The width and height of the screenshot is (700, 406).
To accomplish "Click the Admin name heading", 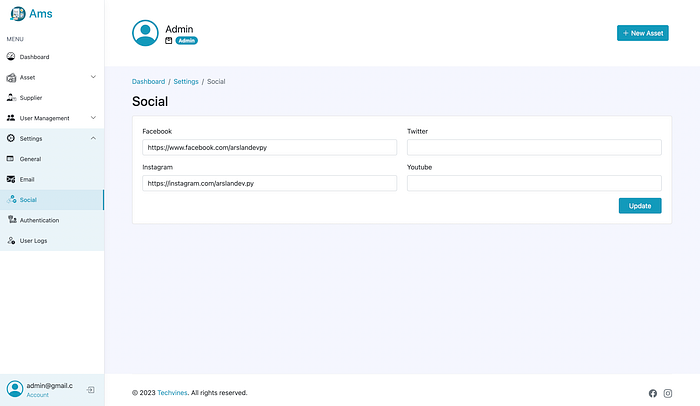I will pos(179,29).
